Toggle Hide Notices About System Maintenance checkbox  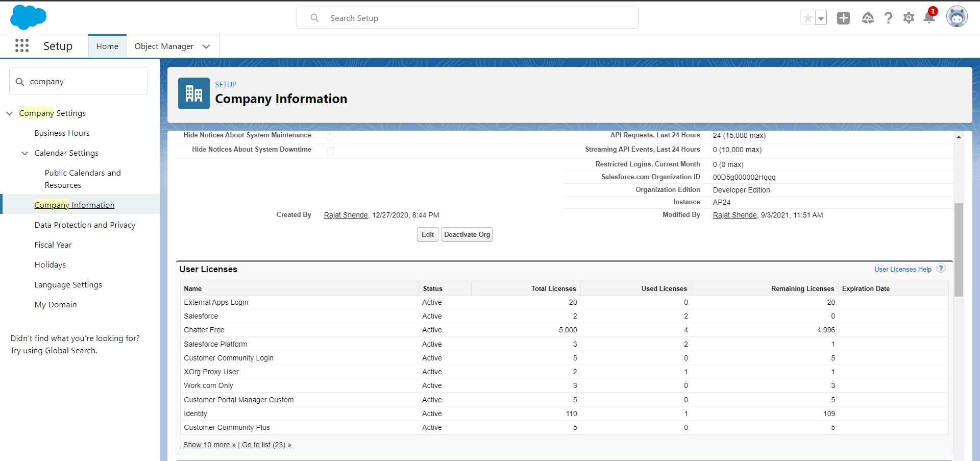click(x=331, y=137)
